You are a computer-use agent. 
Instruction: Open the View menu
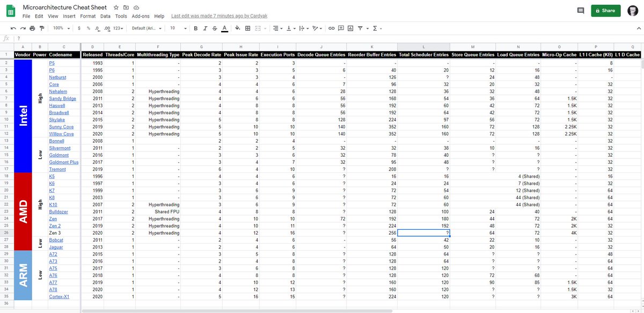[53, 16]
